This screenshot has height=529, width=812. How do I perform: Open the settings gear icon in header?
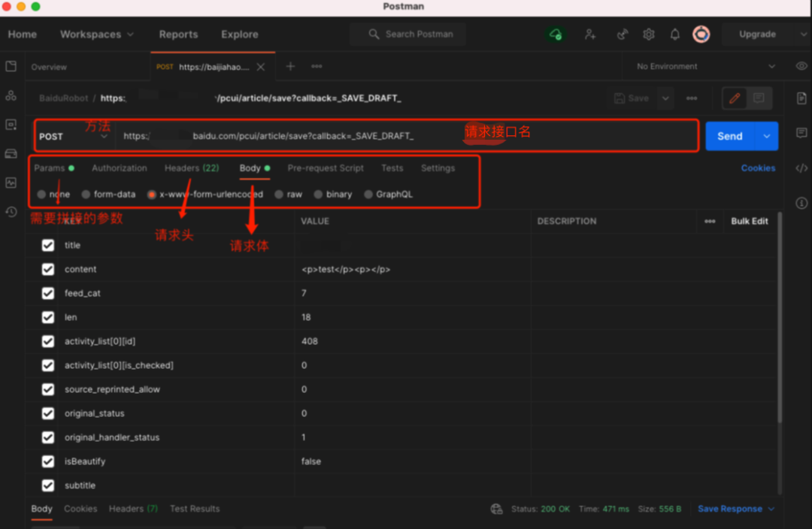[x=649, y=35]
